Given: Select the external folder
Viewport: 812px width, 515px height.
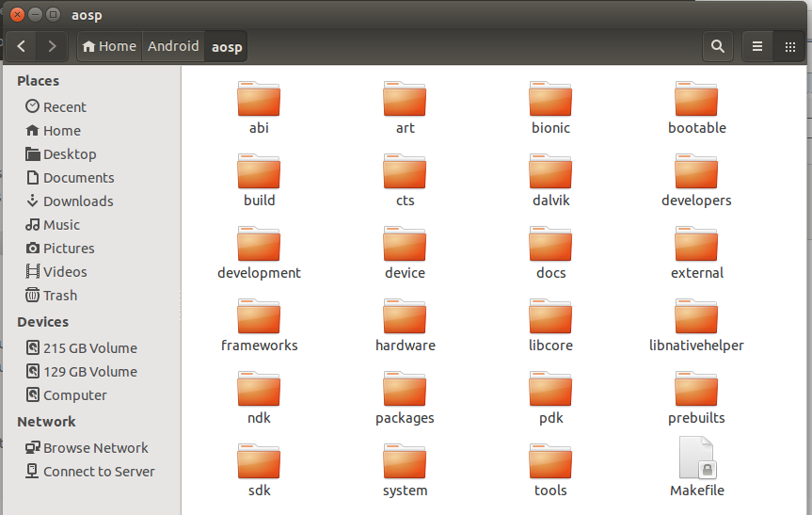Looking at the screenshot, I should click(x=696, y=253).
